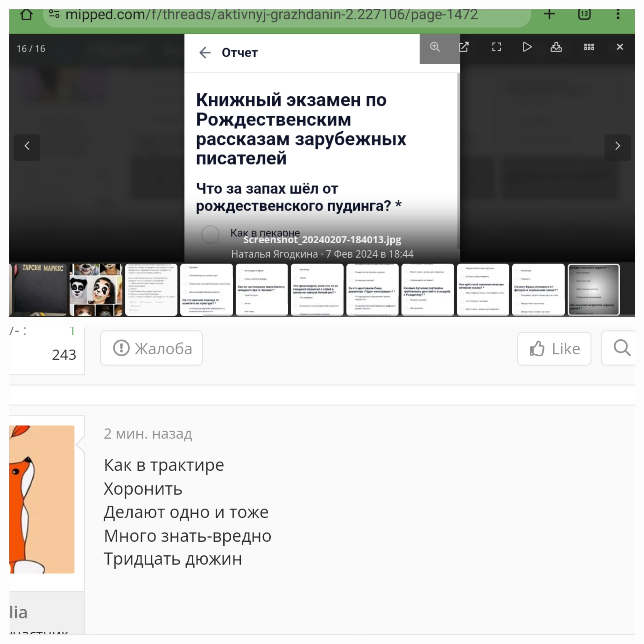The image size is (644, 644).
Task: Go to the browser home page
Action: [26, 15]
